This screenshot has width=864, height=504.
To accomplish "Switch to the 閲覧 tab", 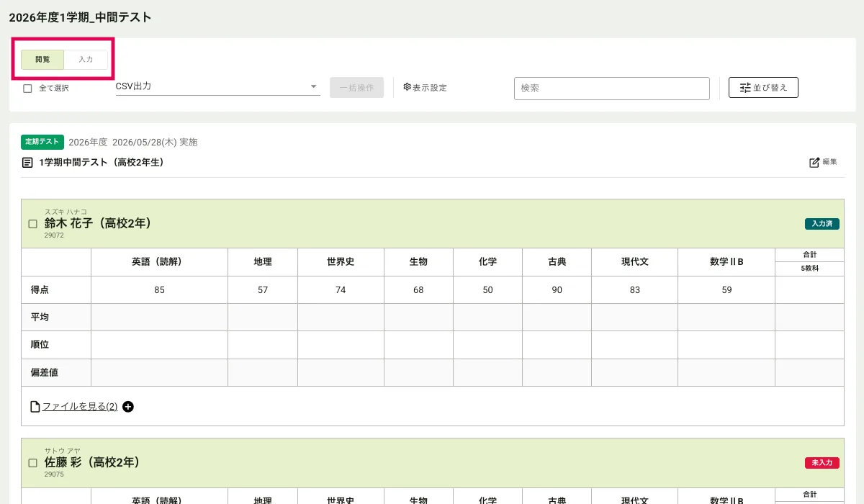I will (x=42, y=59).
